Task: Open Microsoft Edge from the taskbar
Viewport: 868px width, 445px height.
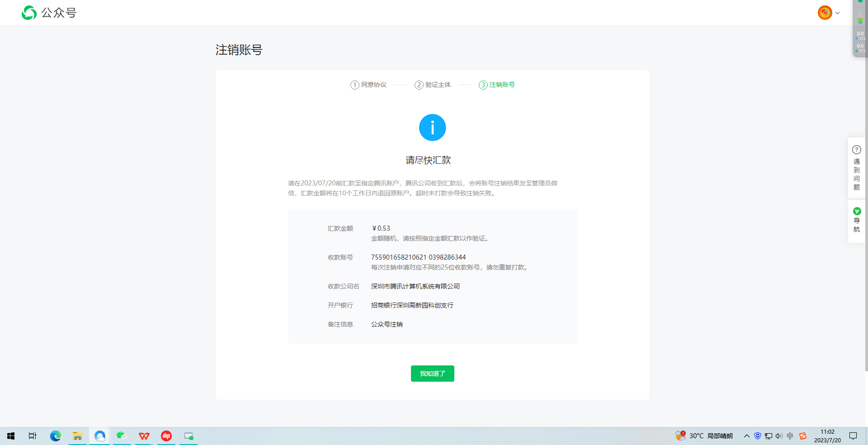Action: coord(55,436)
